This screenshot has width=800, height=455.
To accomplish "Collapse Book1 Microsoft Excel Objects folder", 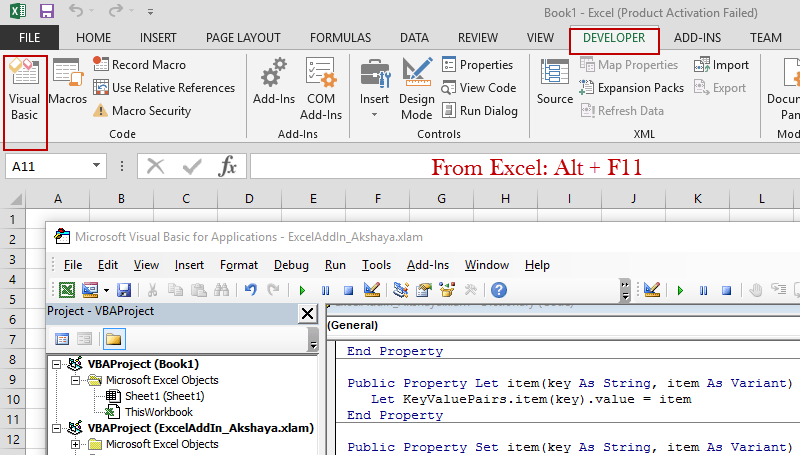I will point(76,380).
